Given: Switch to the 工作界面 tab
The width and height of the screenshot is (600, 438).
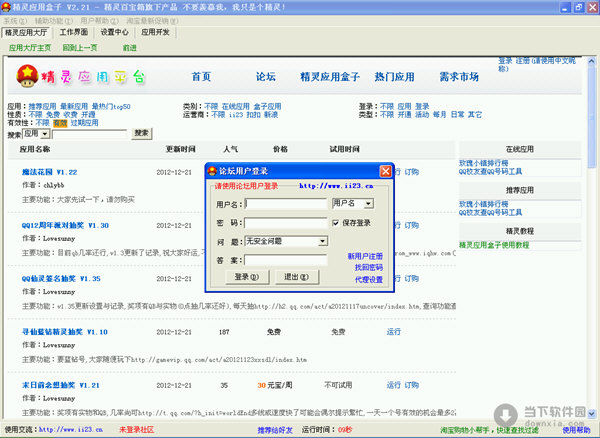Looking at the screenshot, I should [73, 32].
